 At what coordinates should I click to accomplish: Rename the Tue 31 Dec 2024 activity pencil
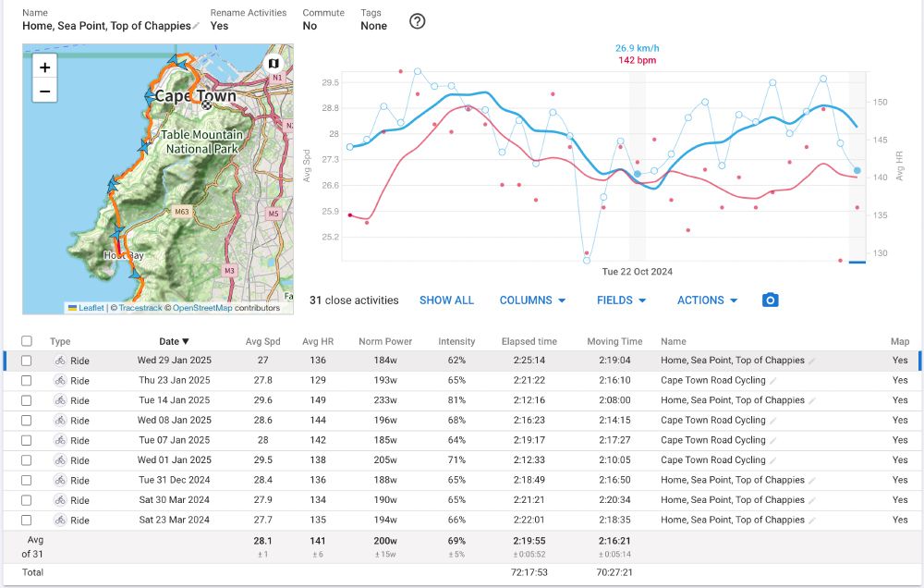(812, 481)
